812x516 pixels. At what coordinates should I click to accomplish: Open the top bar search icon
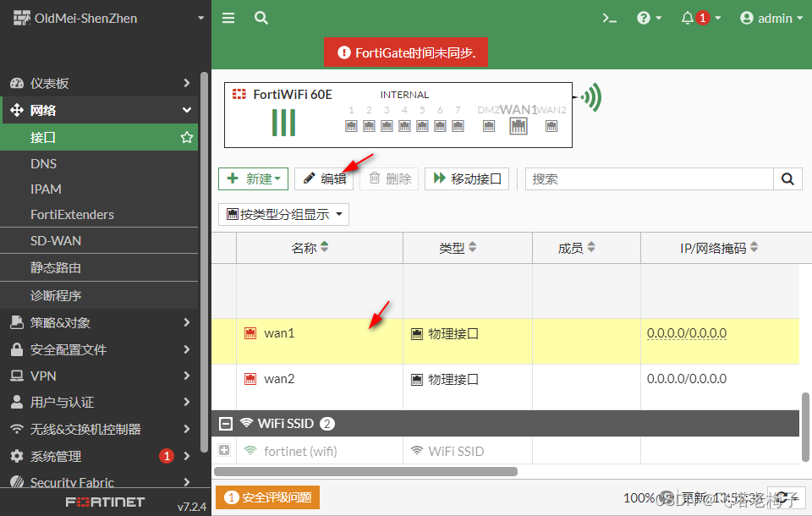[x=261, y=18]
